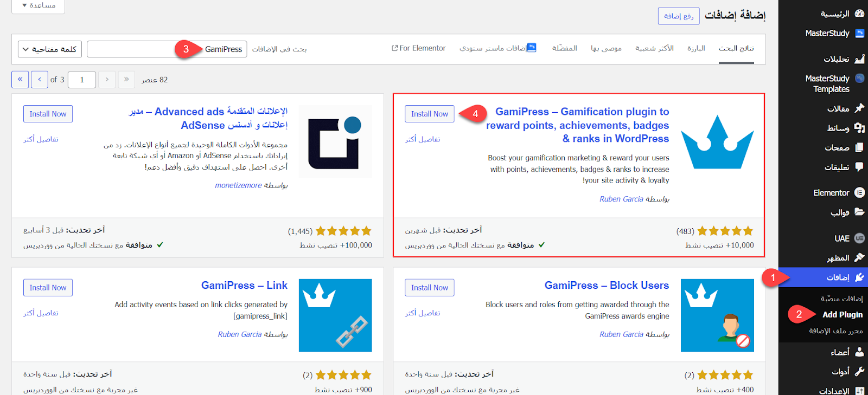
Task: Open تفاصيل أكثر for GamiPress Gamification
Action: [423, 139]
